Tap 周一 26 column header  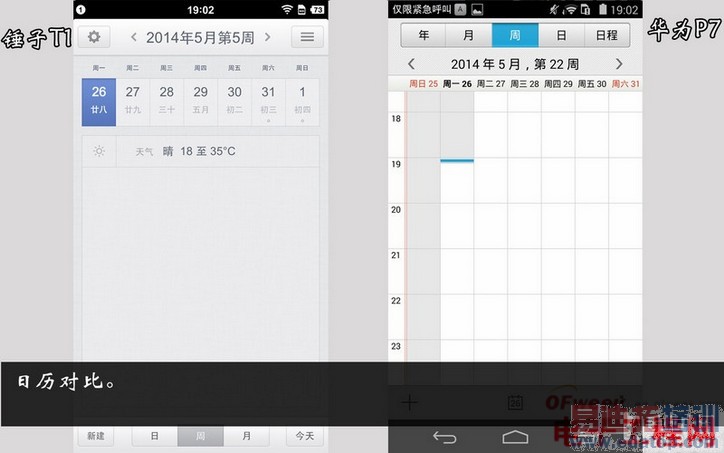pyautogui.click(x=457, y=84)
